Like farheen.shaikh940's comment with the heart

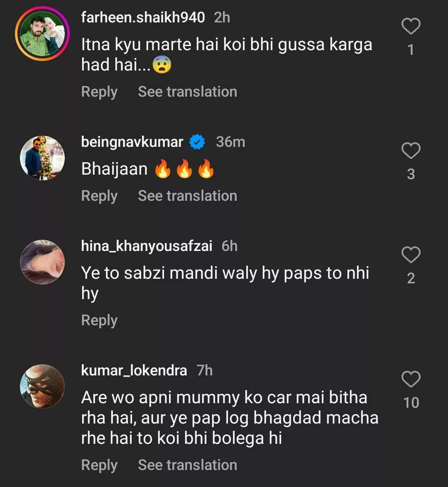[x=411, y=27]
